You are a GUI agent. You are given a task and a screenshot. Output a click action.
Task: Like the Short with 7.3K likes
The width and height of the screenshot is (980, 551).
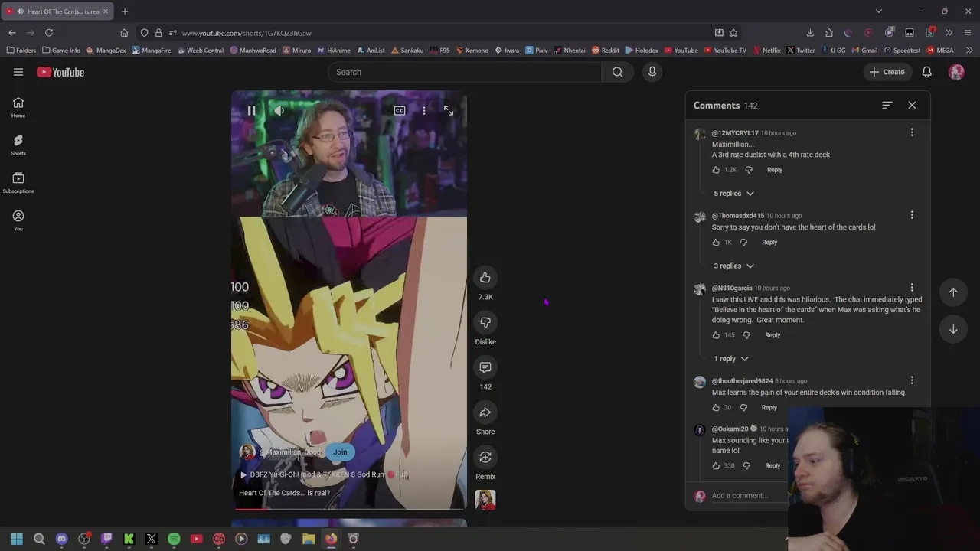coord(485,278)
